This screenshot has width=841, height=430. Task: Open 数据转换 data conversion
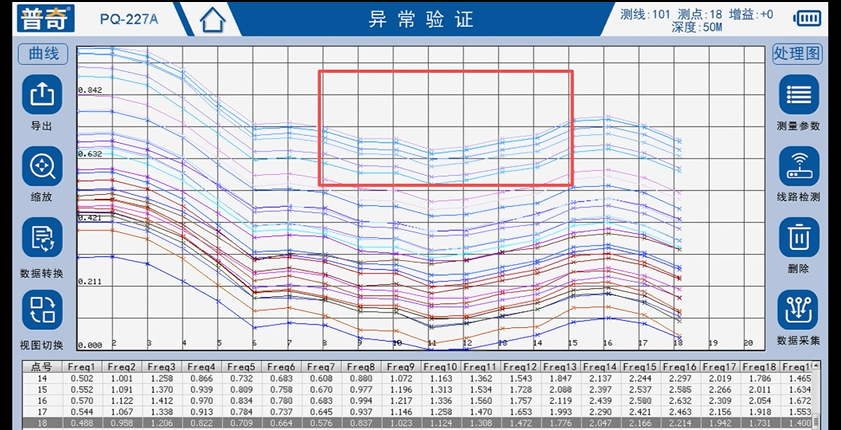click(42, 238)
